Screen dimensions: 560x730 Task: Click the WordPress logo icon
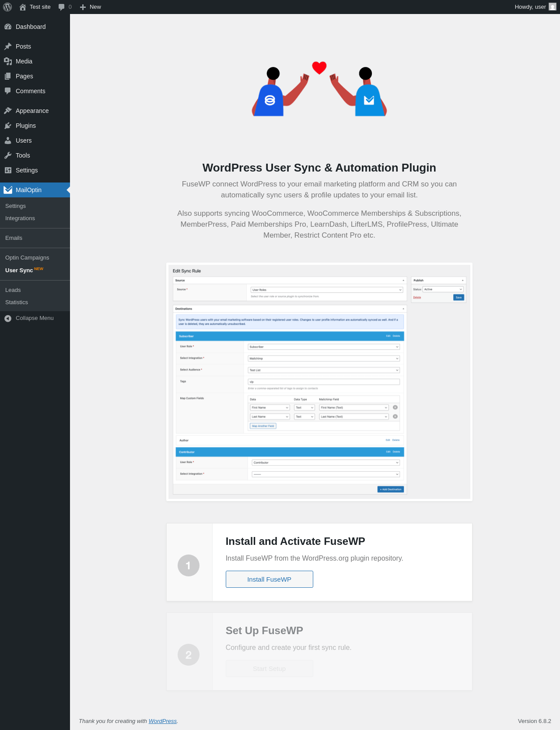pos(7,7)
